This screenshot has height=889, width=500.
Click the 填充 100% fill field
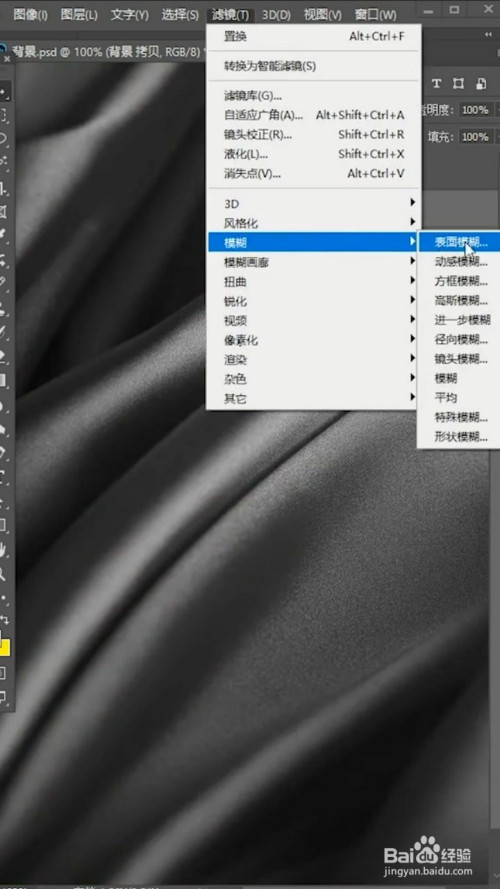(x=475, y=137)
